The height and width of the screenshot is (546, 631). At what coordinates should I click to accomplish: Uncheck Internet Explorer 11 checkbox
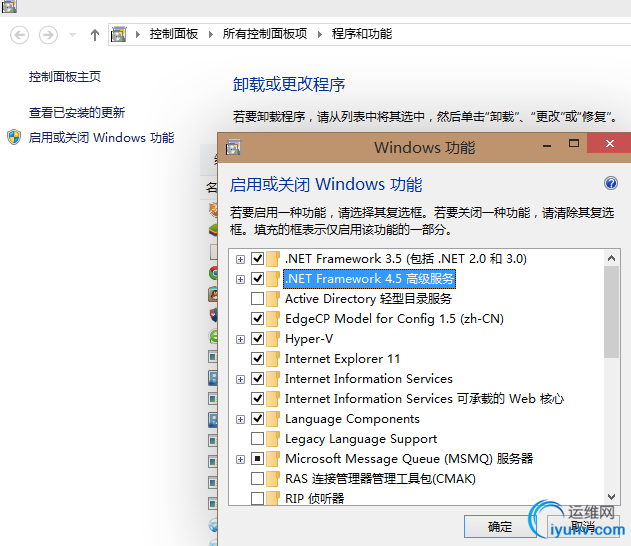(x=258, y=359)
